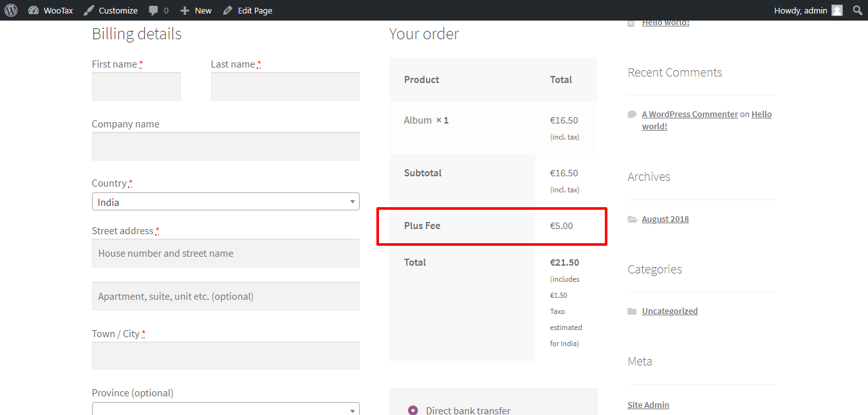Open the Howdy, admin menu

(x=800, y=10)
